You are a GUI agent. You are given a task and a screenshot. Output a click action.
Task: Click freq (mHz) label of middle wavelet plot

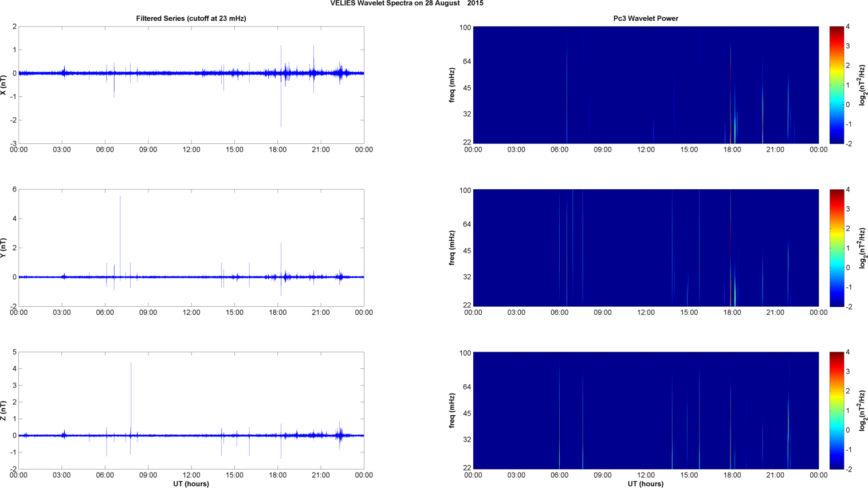coord(452,248)
